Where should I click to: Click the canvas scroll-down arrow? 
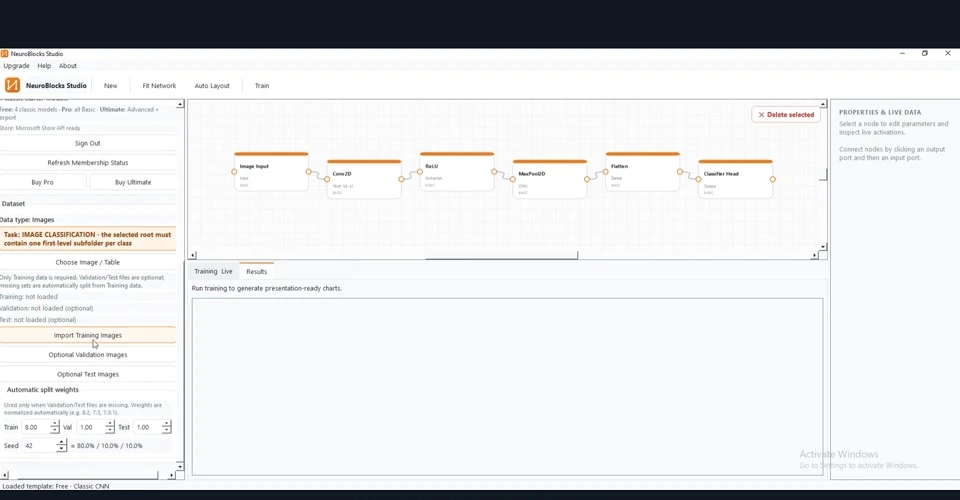[823, 247]
